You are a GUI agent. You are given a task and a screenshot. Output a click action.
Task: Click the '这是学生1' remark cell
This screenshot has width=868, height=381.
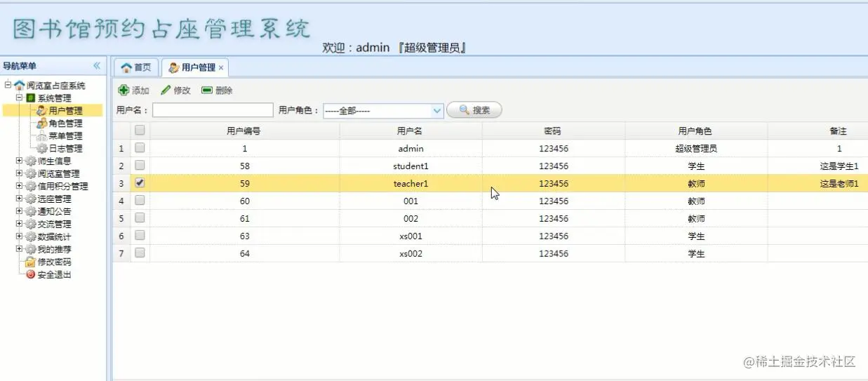point(839,166)
